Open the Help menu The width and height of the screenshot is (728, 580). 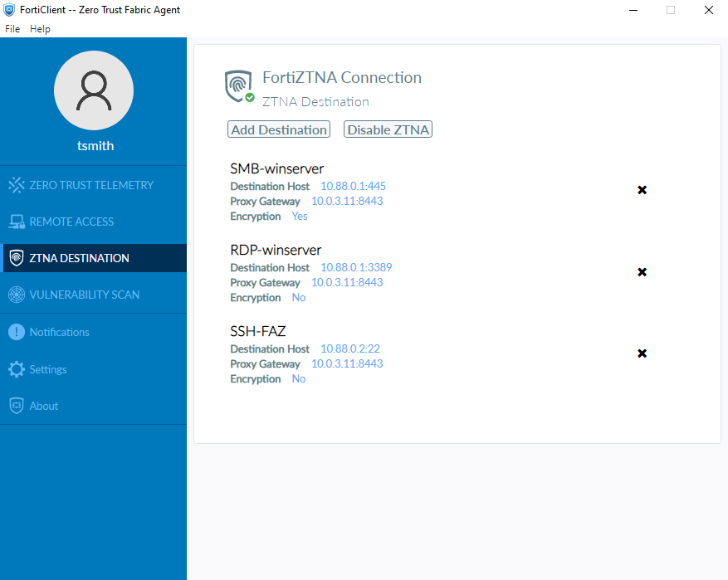point(39,28)
